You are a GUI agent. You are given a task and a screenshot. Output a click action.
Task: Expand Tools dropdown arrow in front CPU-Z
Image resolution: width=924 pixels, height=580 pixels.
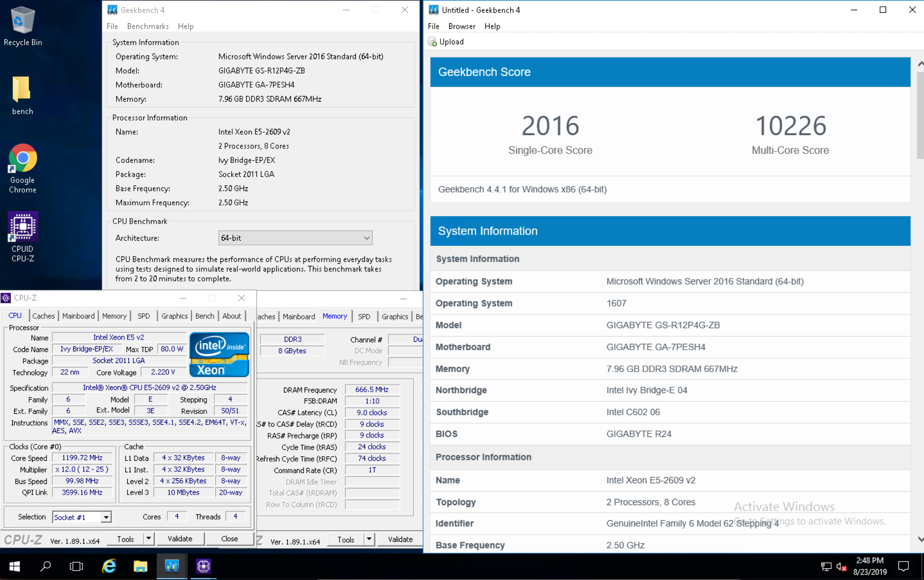pos(149,538)
